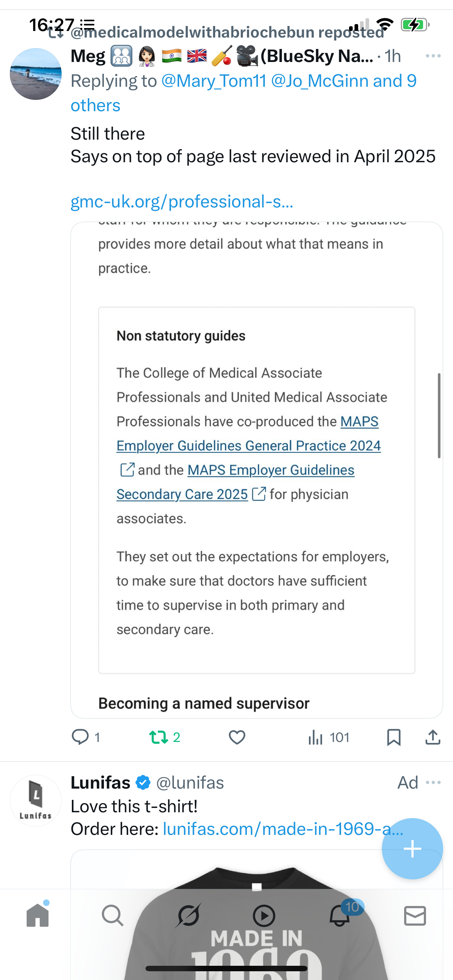Viewport: 453px width, 980px height.
Task: Open the Search tab
Action: click(113, 915)
